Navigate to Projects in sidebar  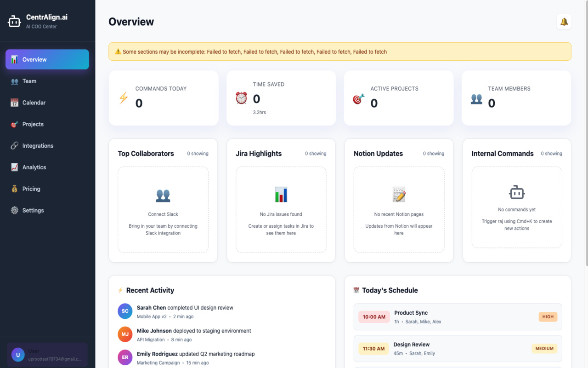click(x=47, y=124)
